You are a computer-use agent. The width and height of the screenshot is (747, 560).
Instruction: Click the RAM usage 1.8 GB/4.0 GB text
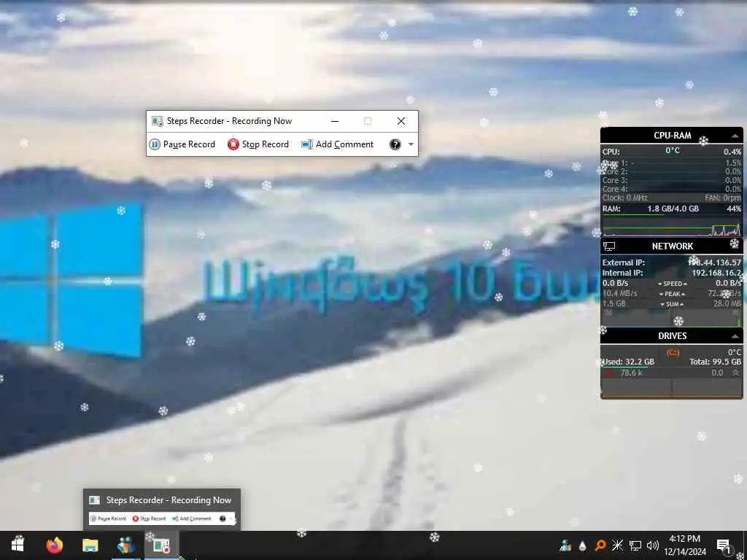coord(673,209)
